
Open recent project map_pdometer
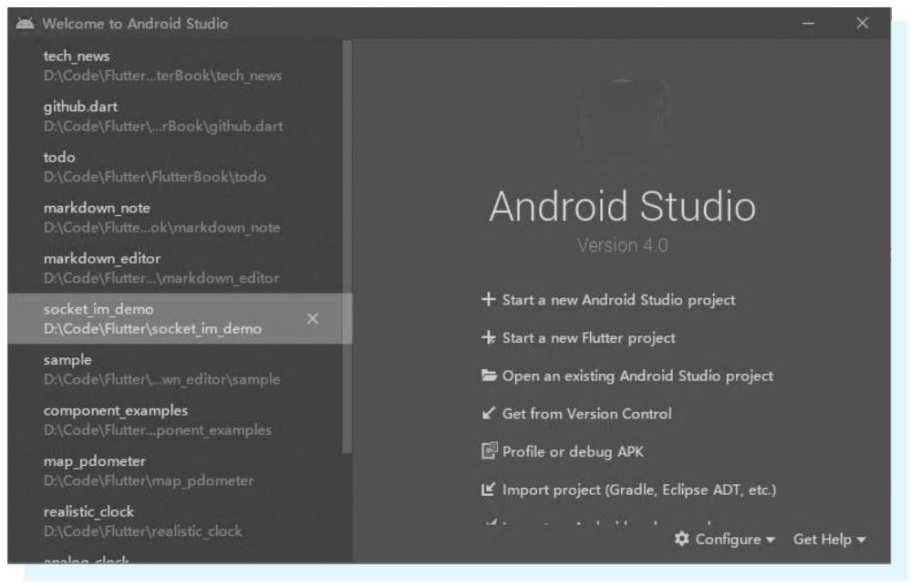[x=174, y=470]
